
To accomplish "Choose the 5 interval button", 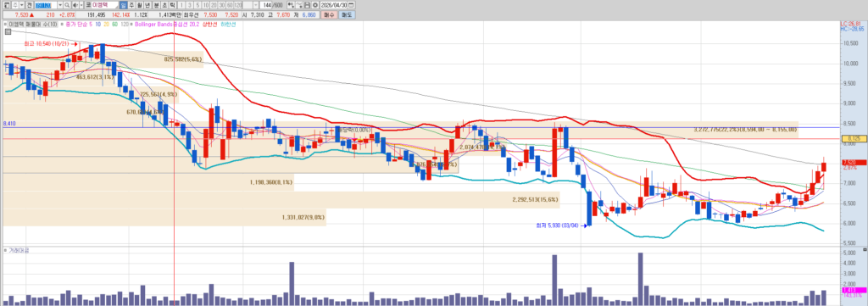I will (x=198, y=5).
